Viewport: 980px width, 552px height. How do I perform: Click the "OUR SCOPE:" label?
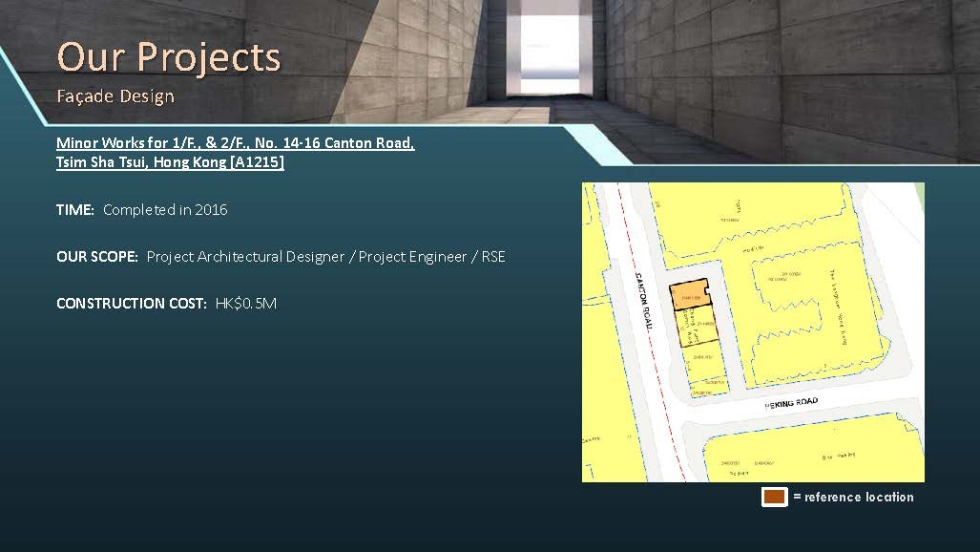97,257
